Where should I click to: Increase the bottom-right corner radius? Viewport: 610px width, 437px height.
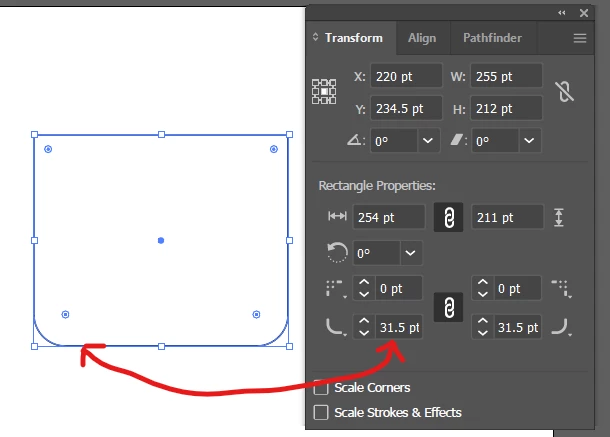tap(482, 321)
